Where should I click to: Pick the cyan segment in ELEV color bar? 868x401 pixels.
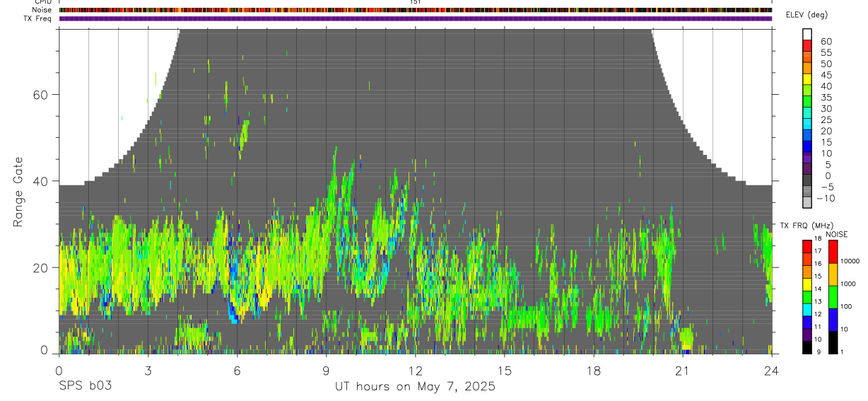pos(807,124)
